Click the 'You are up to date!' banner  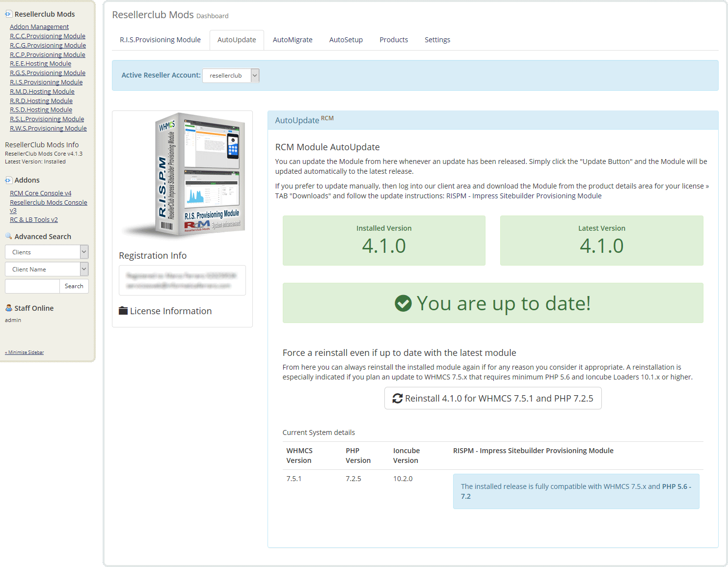(x=493, y=303)
